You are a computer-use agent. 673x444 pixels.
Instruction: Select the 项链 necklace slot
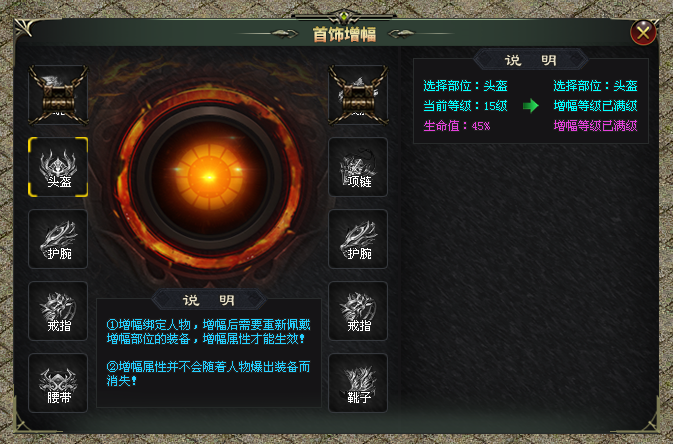(x=358, y=167)
